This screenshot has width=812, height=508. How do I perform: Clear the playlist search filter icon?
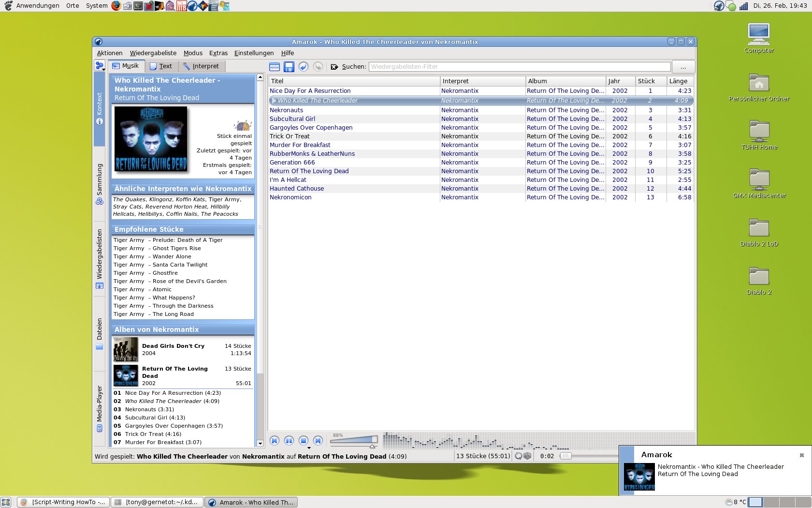(x=334, y=67)
